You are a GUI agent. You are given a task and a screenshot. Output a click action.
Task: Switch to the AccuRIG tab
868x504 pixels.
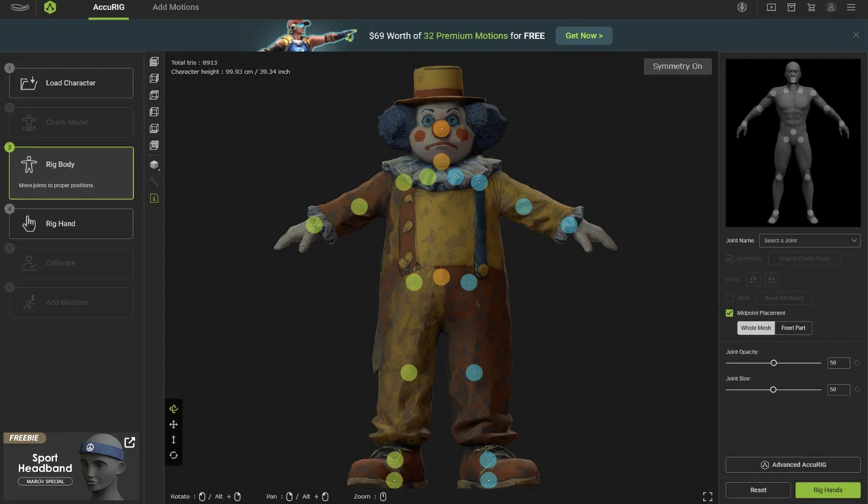[x=109, y=7]
